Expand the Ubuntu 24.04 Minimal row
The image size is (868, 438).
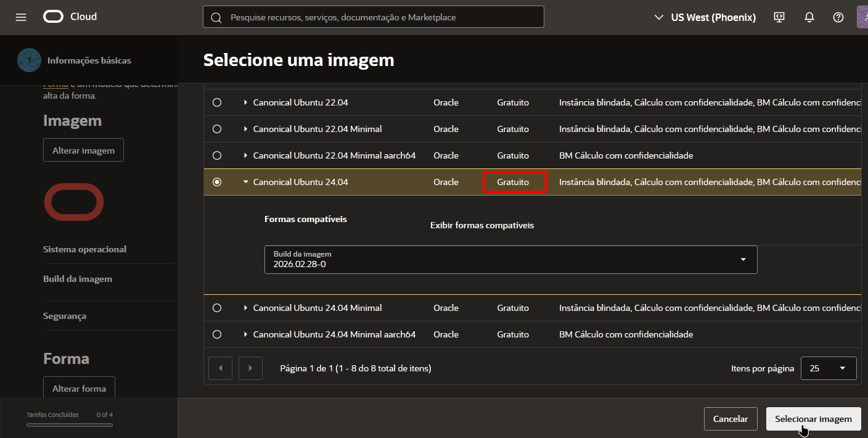click(245, 307)
